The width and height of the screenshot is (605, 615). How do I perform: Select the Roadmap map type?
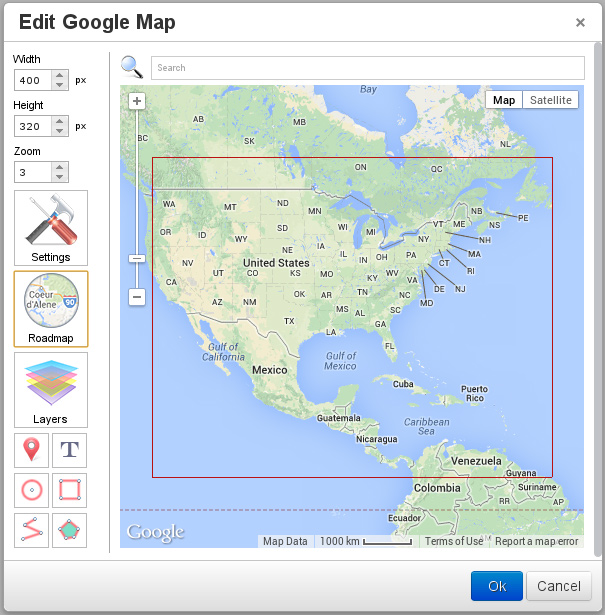[x=51, y=308]
